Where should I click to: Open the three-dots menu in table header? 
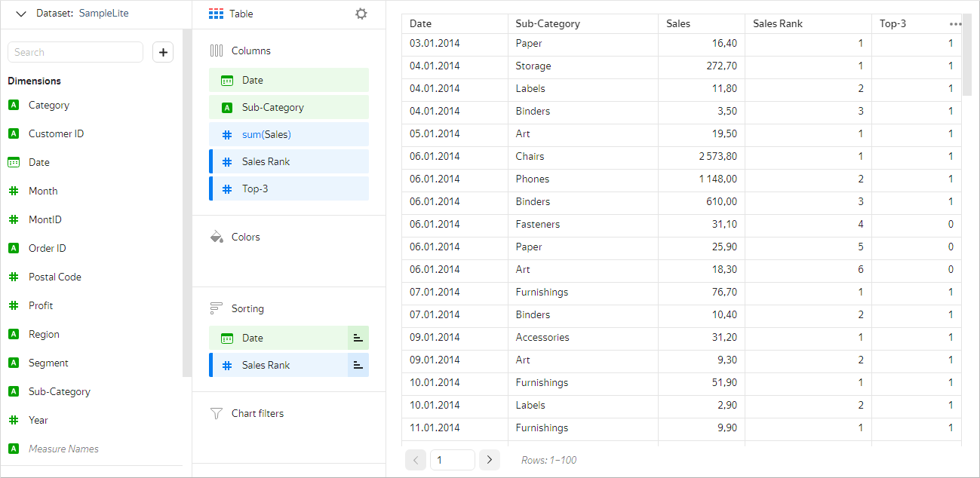[956, 24]
